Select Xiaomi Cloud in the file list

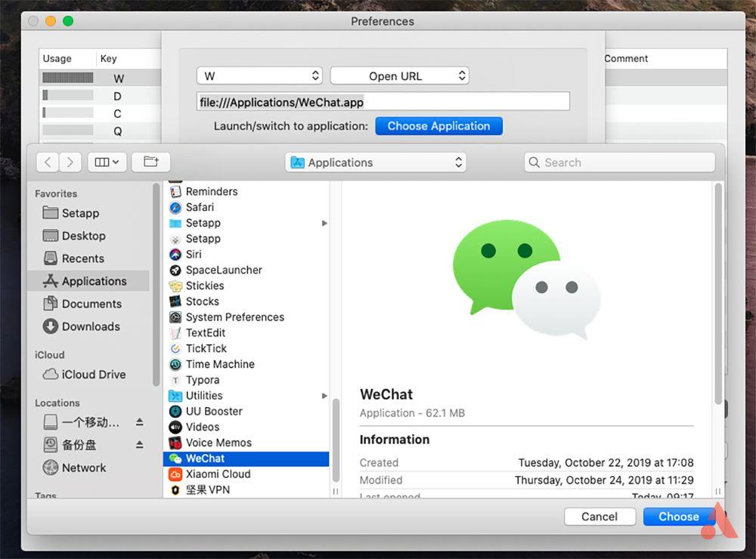(x=218, y=474)
